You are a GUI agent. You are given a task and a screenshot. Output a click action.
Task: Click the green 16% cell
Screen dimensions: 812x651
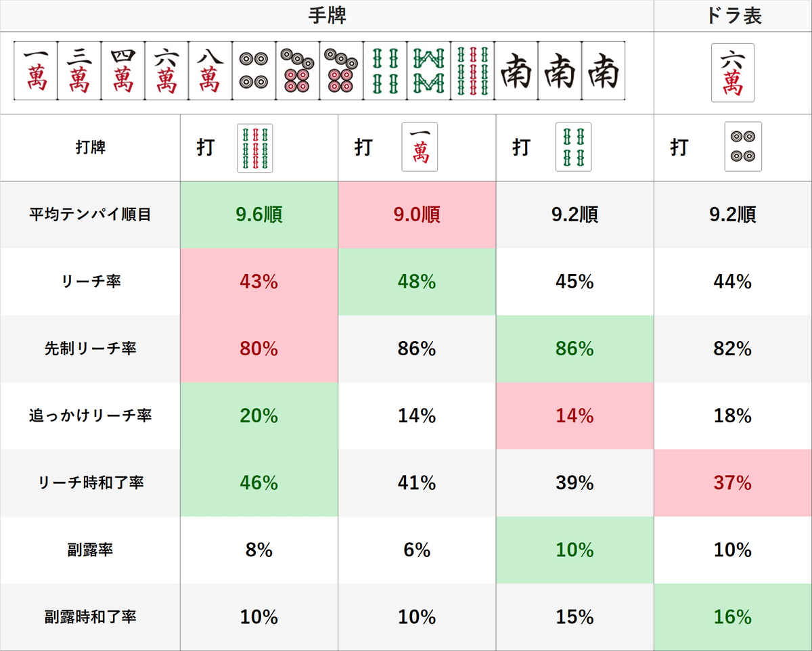733,617
